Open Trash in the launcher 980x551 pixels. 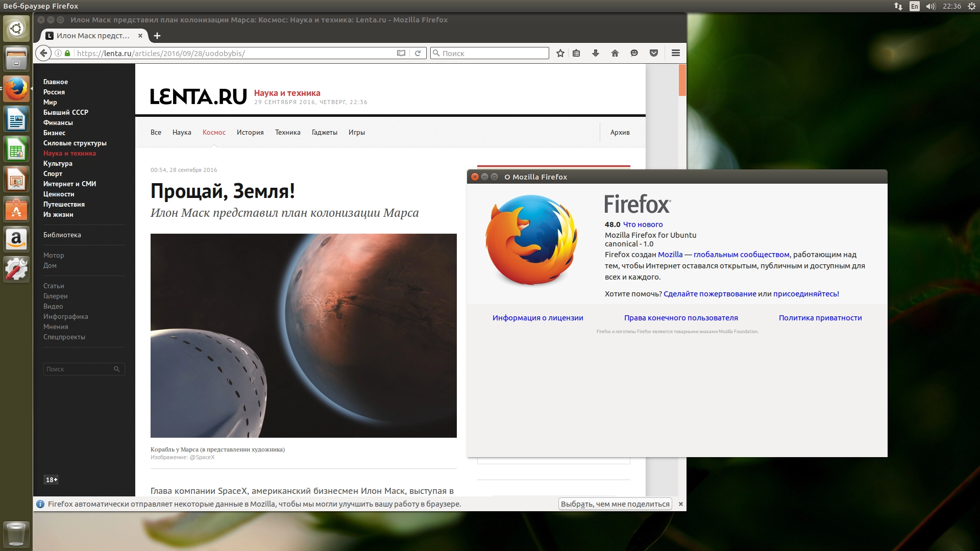click(x=16, y=534)
